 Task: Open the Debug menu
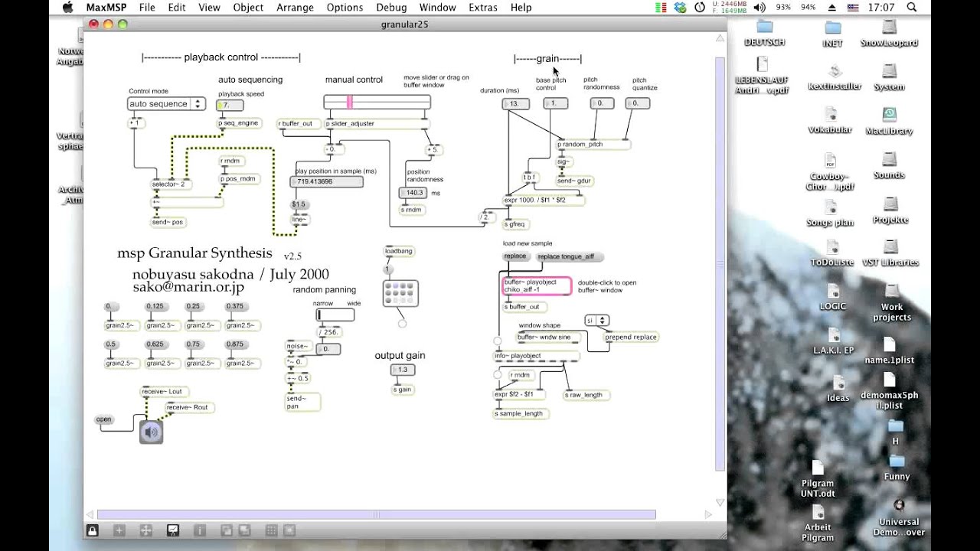click(391, 7)
